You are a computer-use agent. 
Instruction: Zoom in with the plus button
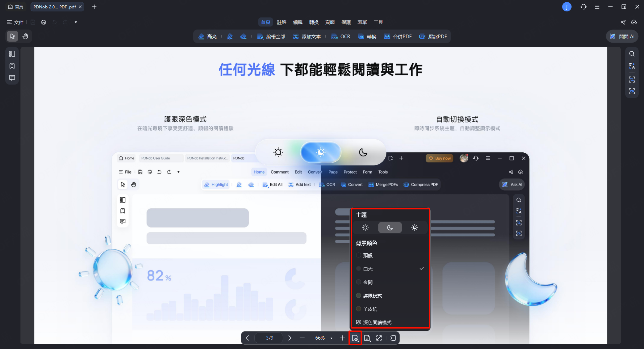(342, 338)
